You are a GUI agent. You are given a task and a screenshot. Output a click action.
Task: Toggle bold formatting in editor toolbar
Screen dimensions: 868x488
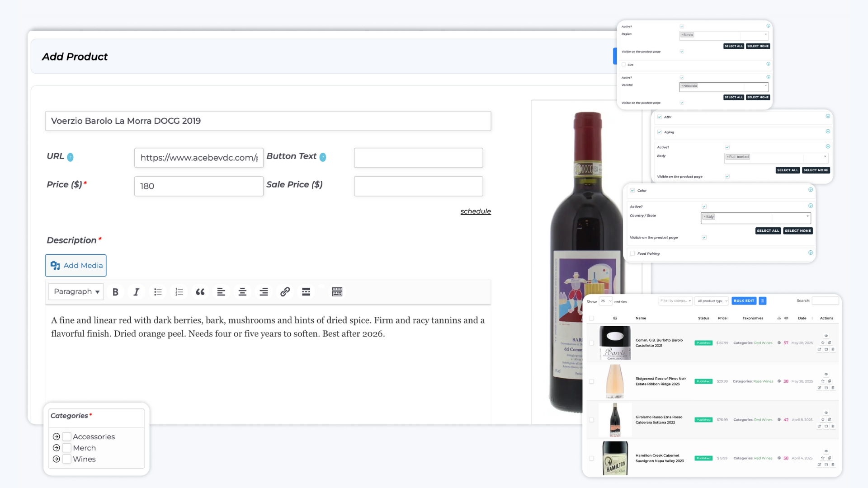[x=115, y=292]
